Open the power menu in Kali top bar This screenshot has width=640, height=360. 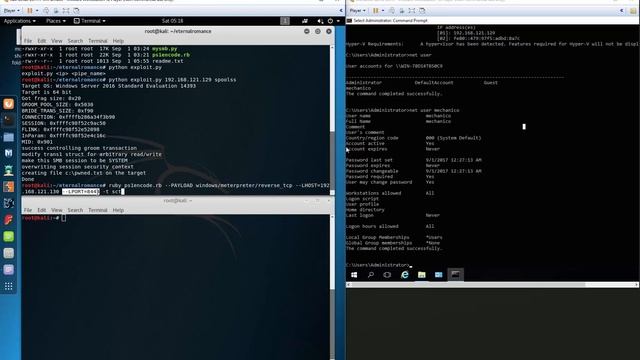(333, 21)
